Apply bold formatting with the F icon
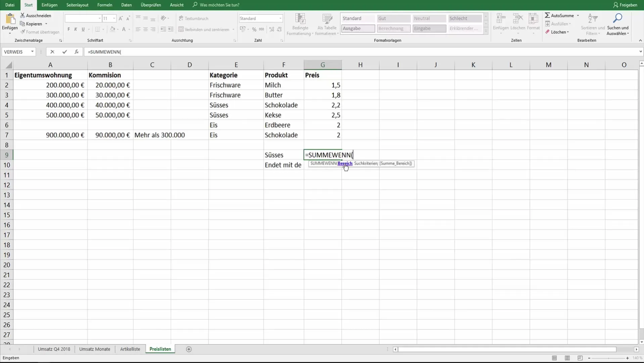644x363 pixels. pos(68,30)
